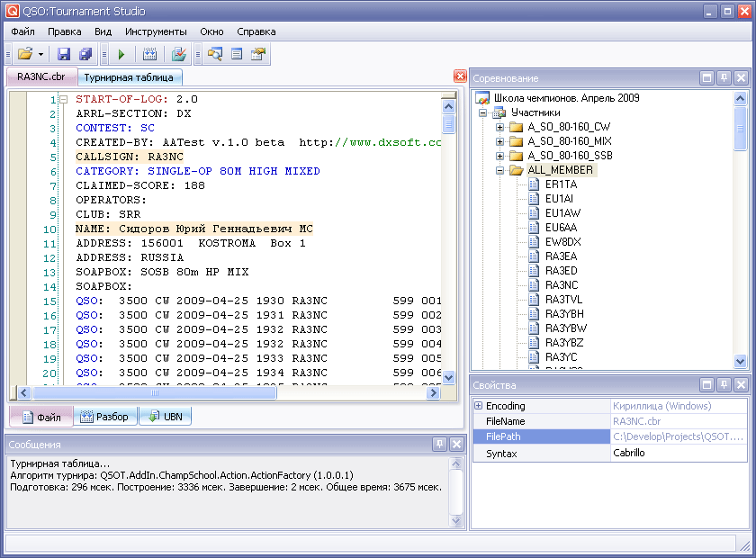Switch to the Турнирная таблица tab
The image size is (756, 558).
pos(129,77)
